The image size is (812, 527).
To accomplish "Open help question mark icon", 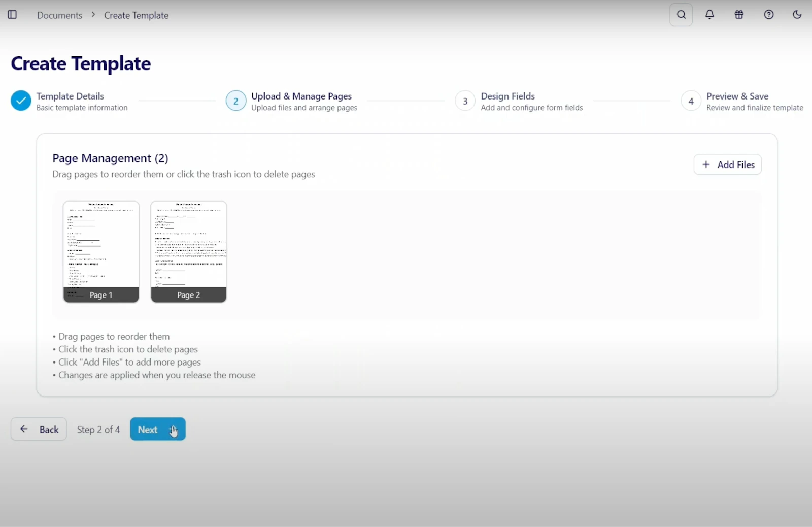I will (x=768, y=15).
